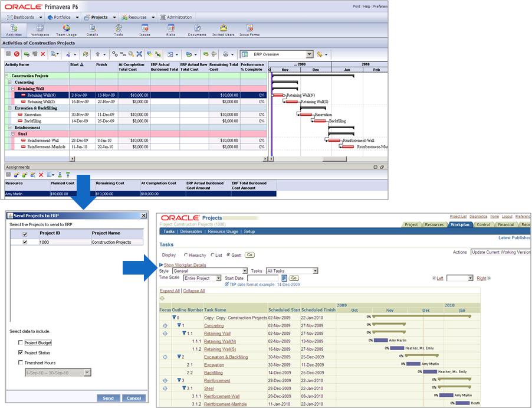The width and height of the screenshot is (532, 408).
Task: Click the Expand All link
Action: (170, 291)
